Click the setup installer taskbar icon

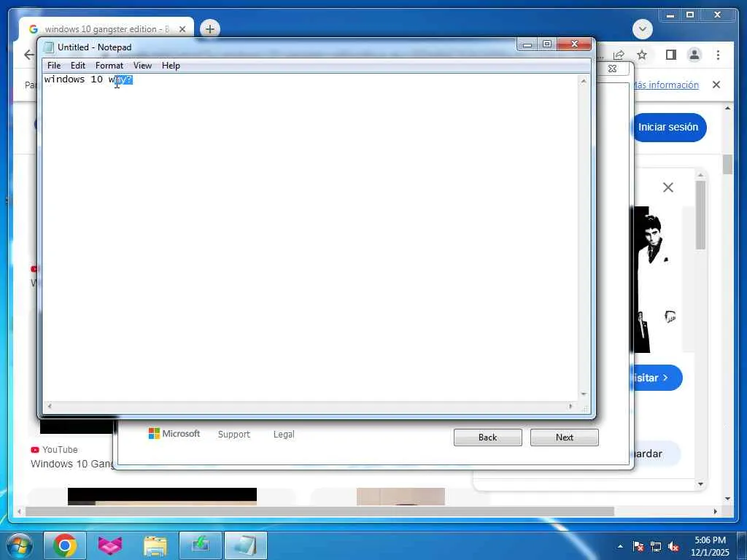pyautogui.click(x=201, y=545)
